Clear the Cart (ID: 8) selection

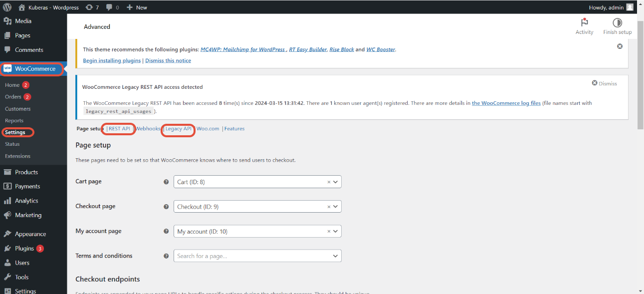[329, 182]
